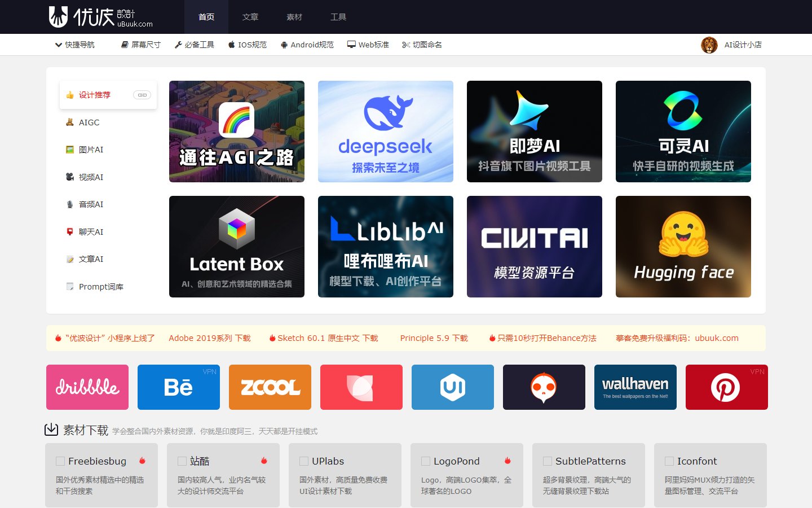Screen dimensions: 812x508
Task: Open the Pinterest tile
Action: [727, 387]
